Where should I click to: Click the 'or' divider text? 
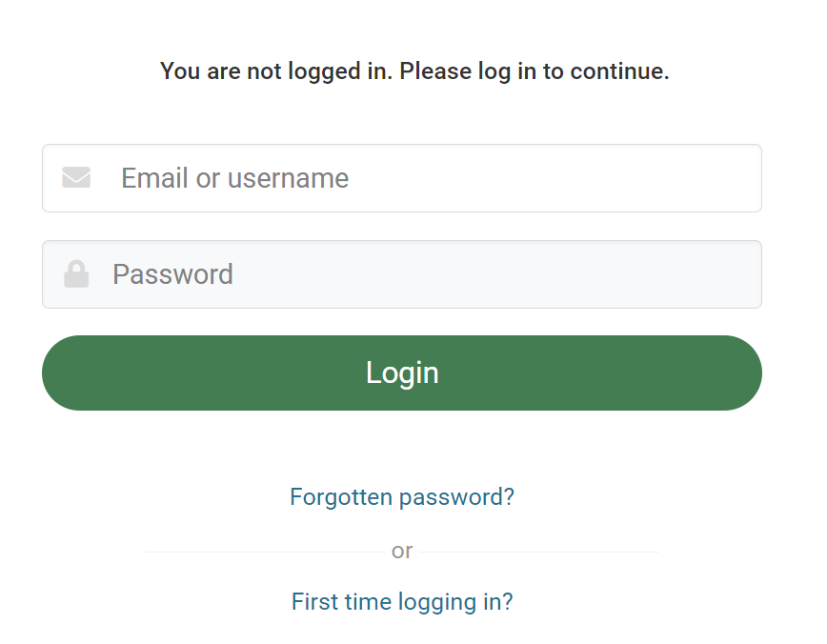coord(401,551)
